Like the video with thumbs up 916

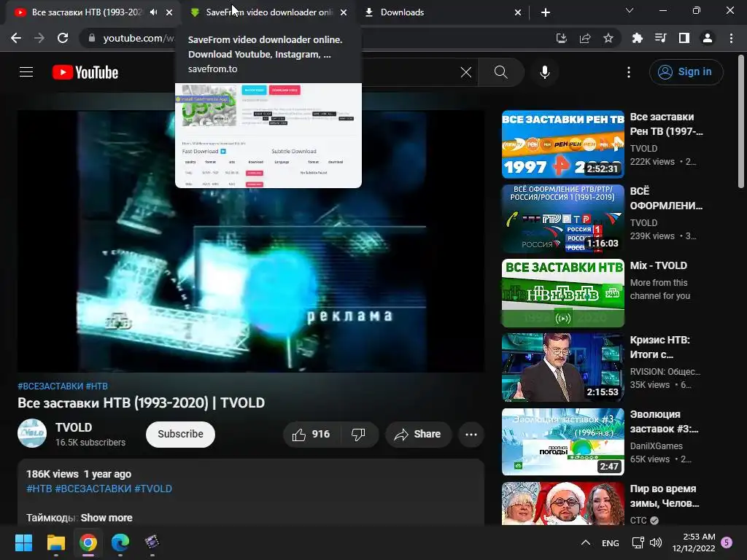pyautogui.click(x=311, y=434)
